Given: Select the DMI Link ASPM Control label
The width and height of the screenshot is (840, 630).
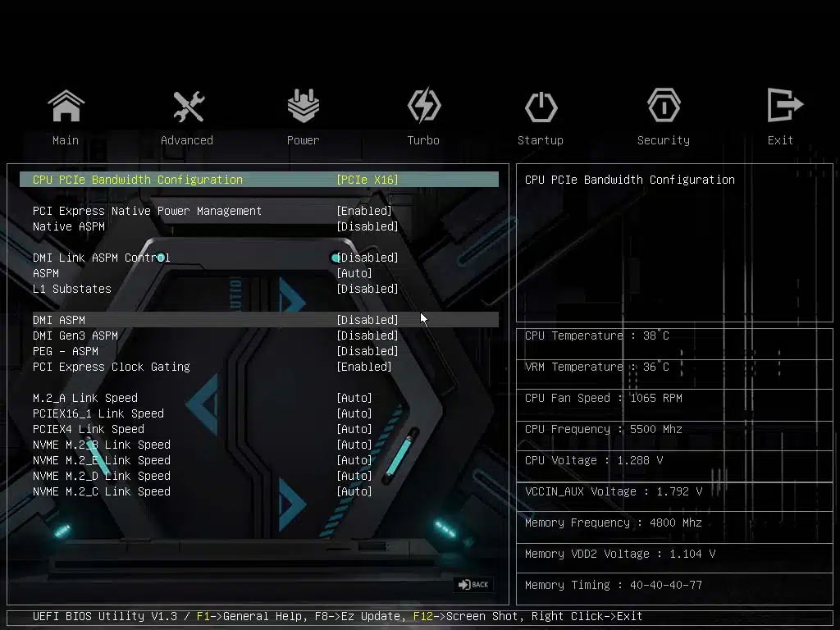Looking at the screenshot, I should pos(101,258).
